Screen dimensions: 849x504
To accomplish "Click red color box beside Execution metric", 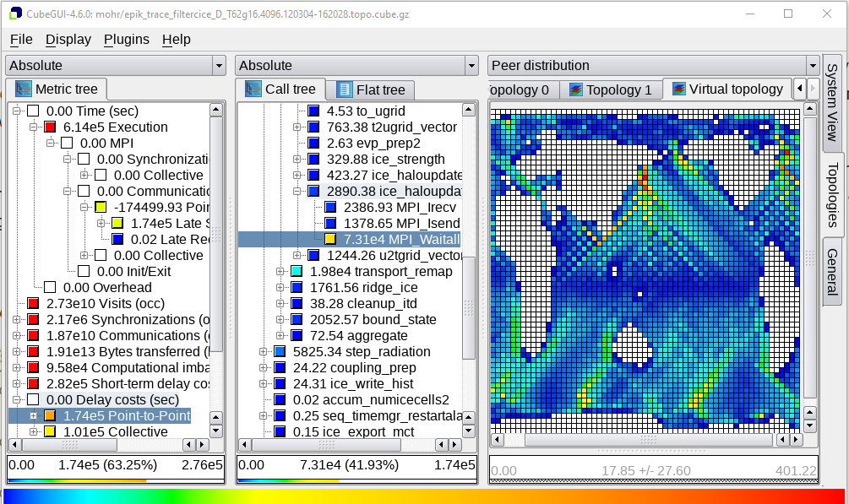I will click(50, 127).
